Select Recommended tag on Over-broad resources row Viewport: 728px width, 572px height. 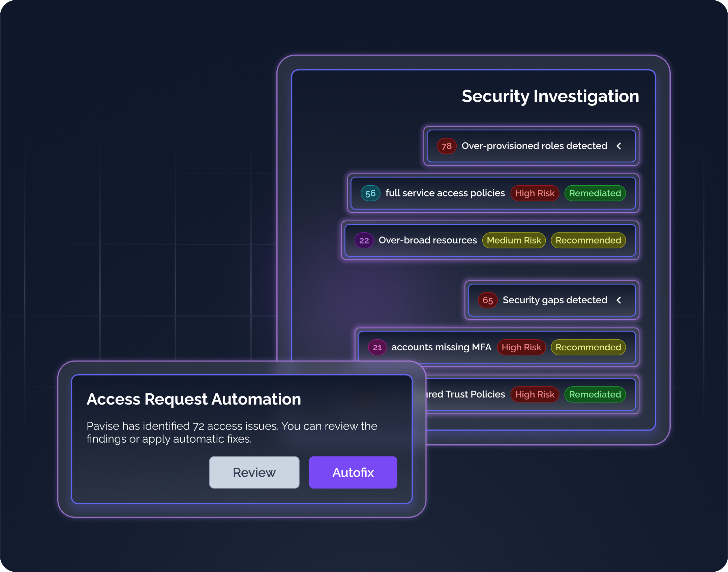coord(588,240)
